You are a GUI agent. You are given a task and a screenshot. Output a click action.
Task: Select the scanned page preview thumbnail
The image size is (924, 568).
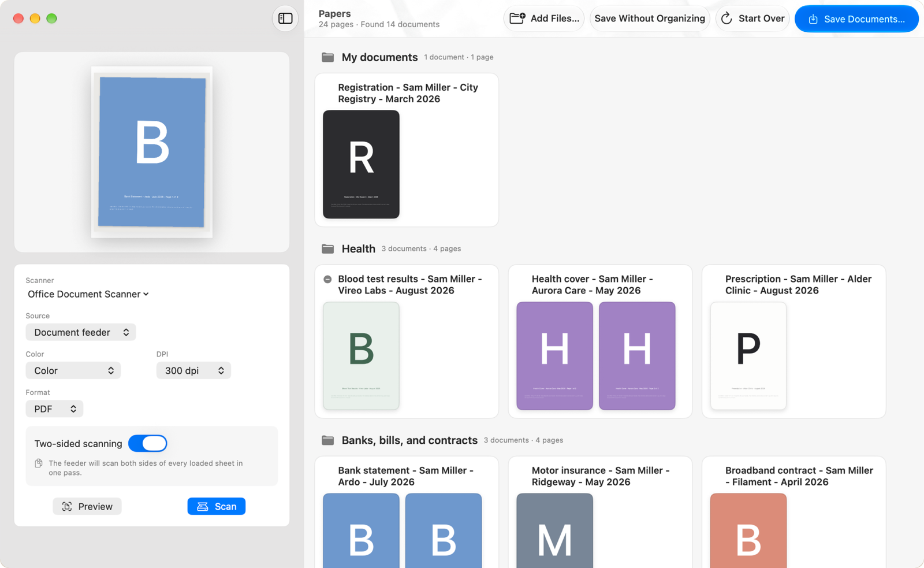(x=152, y=152)
